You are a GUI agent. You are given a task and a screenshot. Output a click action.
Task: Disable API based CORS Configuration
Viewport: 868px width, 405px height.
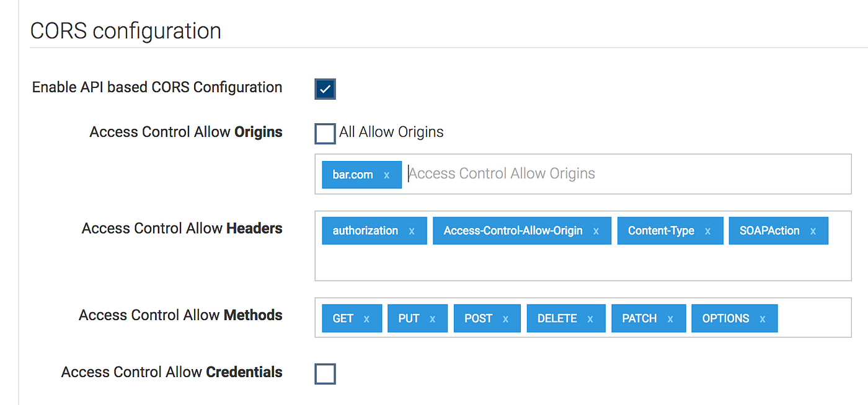[325, 89]
